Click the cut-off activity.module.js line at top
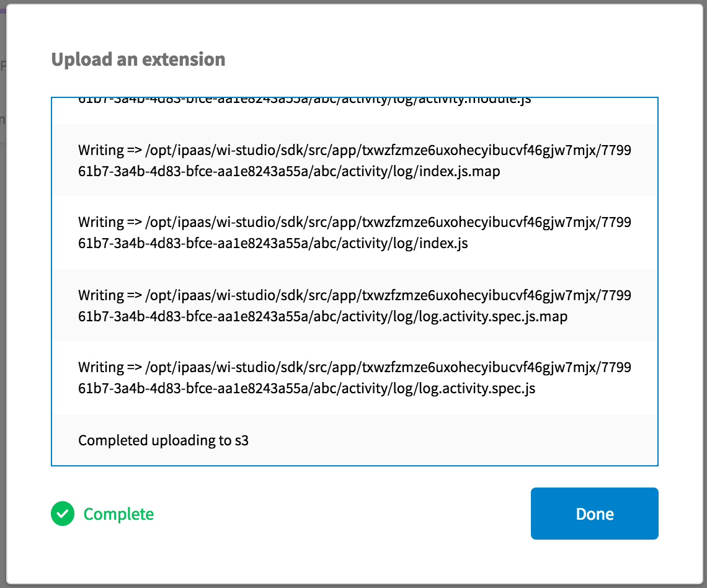The image size is (707, 588). tap(305, 100)
